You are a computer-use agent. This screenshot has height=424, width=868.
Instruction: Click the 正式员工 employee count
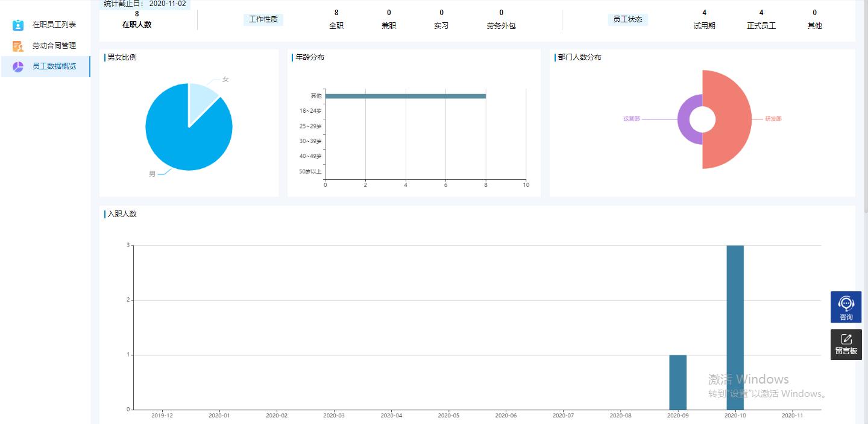pyautogui.click(x=761, y=13)
